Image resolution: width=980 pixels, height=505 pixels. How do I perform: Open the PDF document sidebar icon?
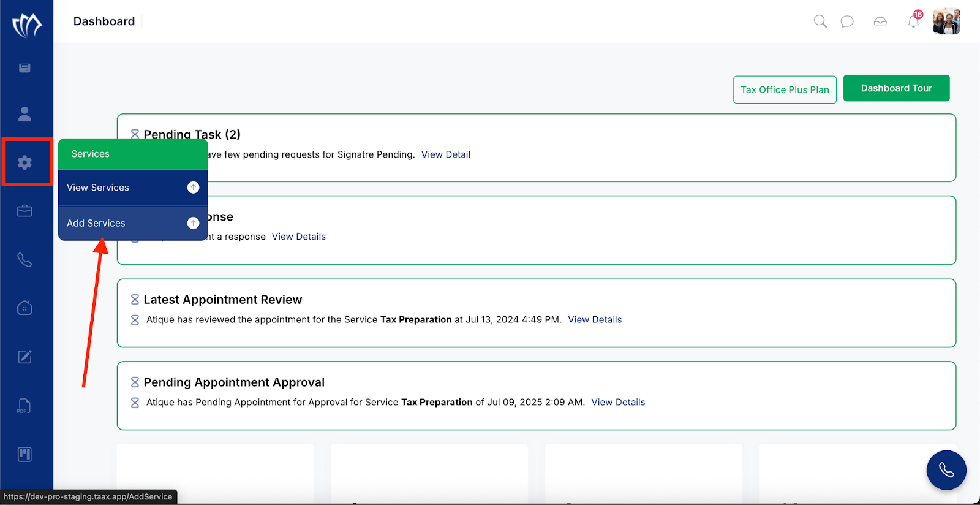click(24, 406)
